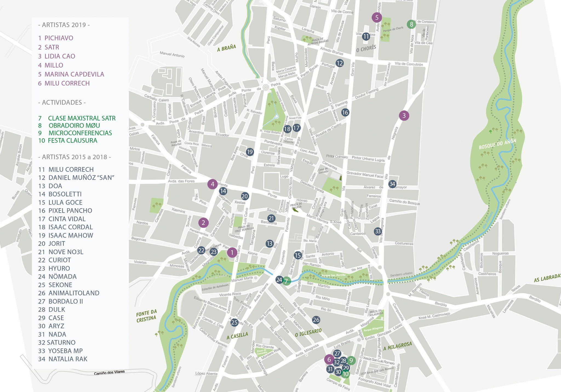
Task: Select marker 26 in O Iglesario
Action: [x=316, y=320]
